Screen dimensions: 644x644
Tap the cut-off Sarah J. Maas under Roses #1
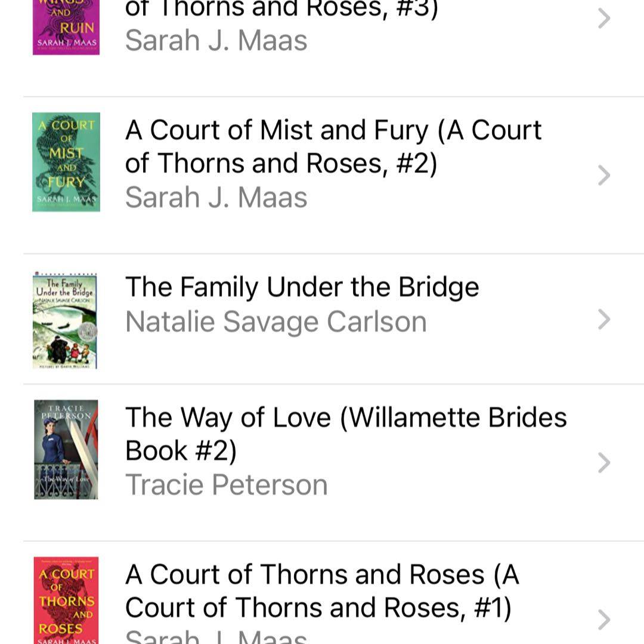[x=216, y=637]
